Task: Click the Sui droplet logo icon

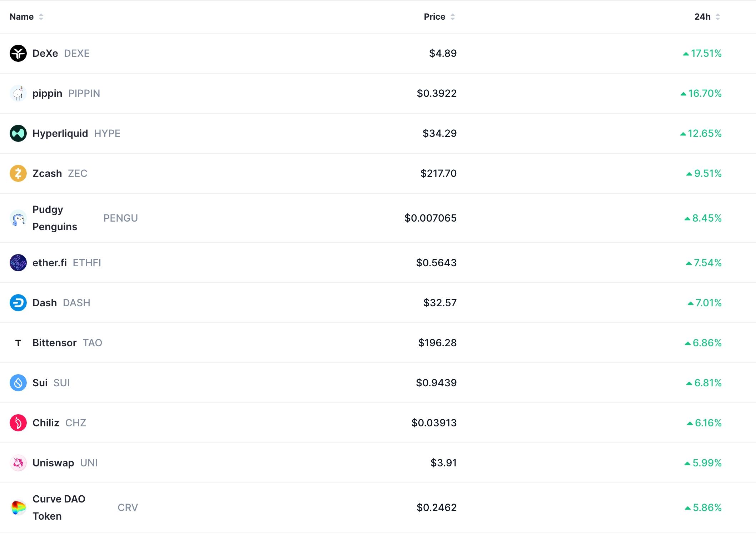Action: click(x=18, y=383)
